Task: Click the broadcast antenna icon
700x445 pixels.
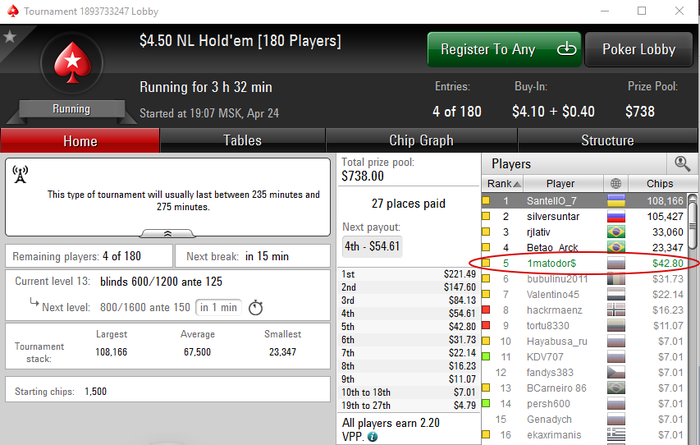Action: tap(20, 174)
